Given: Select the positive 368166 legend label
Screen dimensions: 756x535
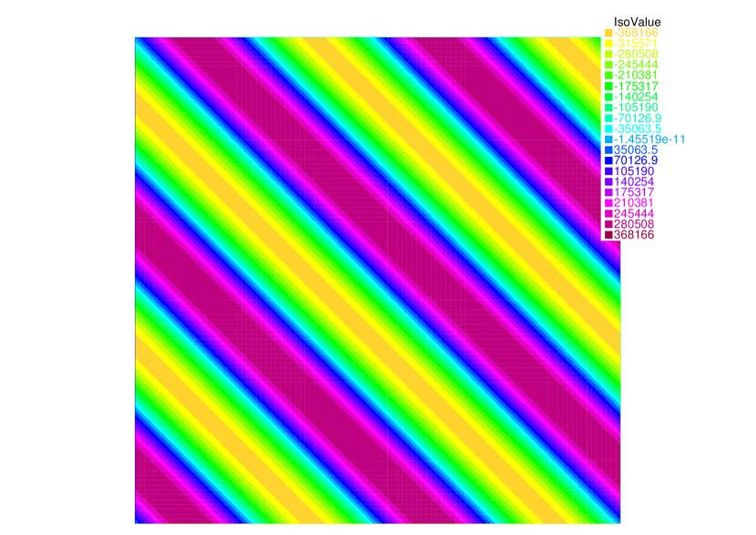Looking at the screenshot, I should click(634, 235).
